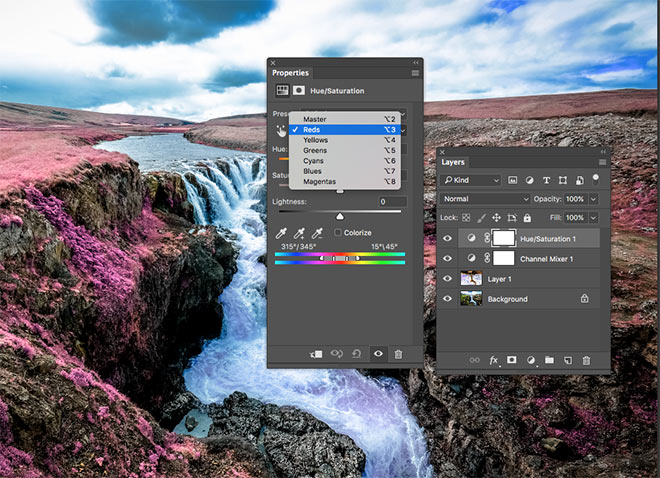Viewport: 660px width, 478px height.
Task: Activate the on-image targeted adjustment hand tool
Action: point(281,131)
